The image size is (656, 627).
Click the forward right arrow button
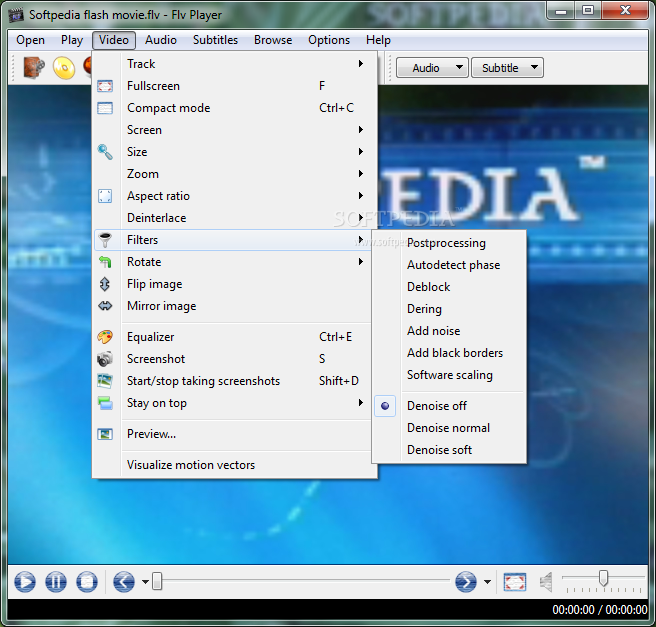[466, 581]
